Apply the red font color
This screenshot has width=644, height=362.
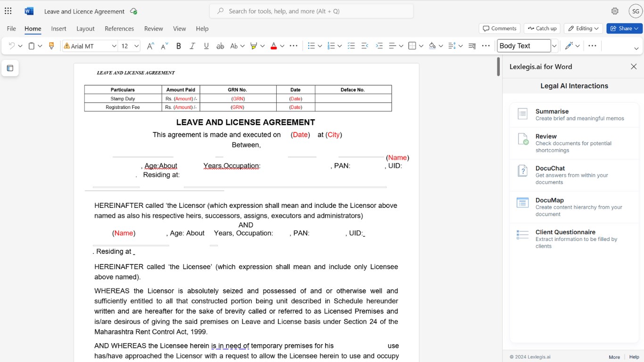pos(273,46)
